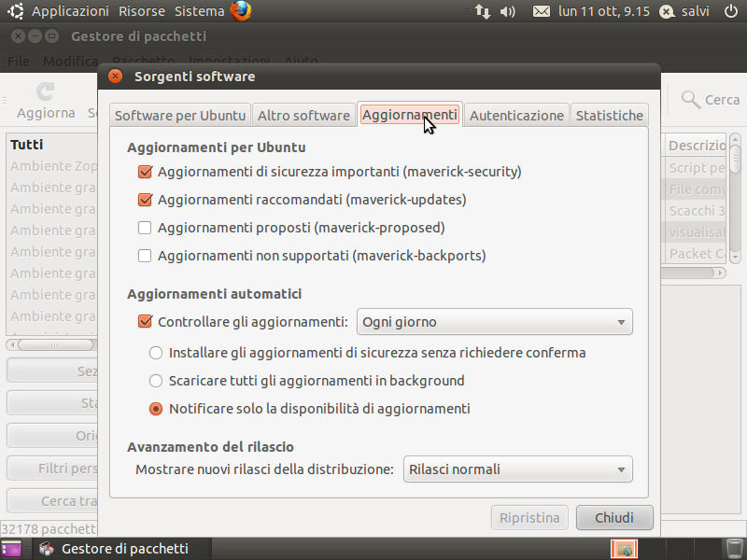Open the Applicazioni menu
Screen dimensions: 747x560
click(70, 11)
